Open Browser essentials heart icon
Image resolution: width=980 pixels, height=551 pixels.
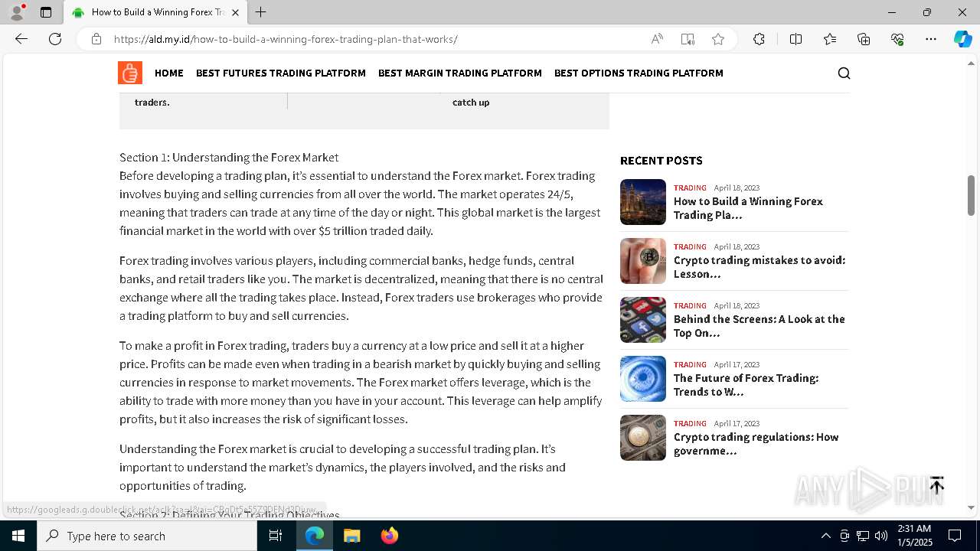(x=897, y=39)
